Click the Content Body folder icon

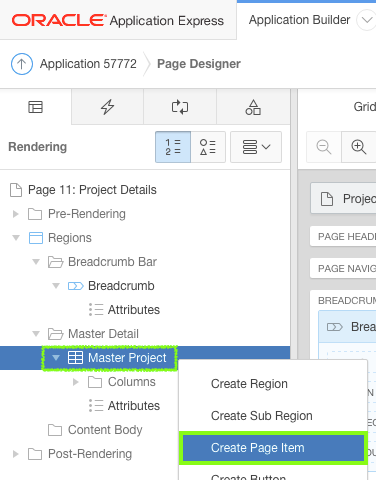coord(55,430)
